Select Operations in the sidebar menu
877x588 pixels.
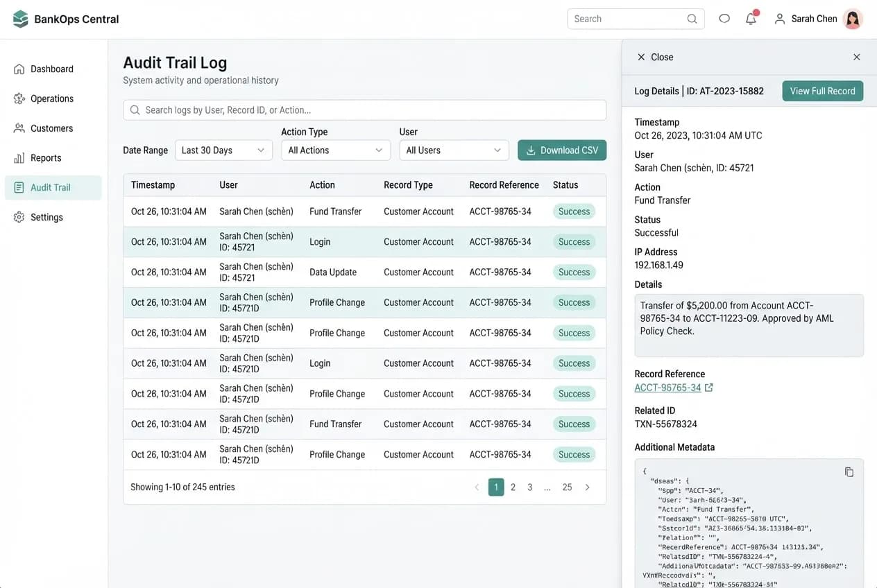53,98
